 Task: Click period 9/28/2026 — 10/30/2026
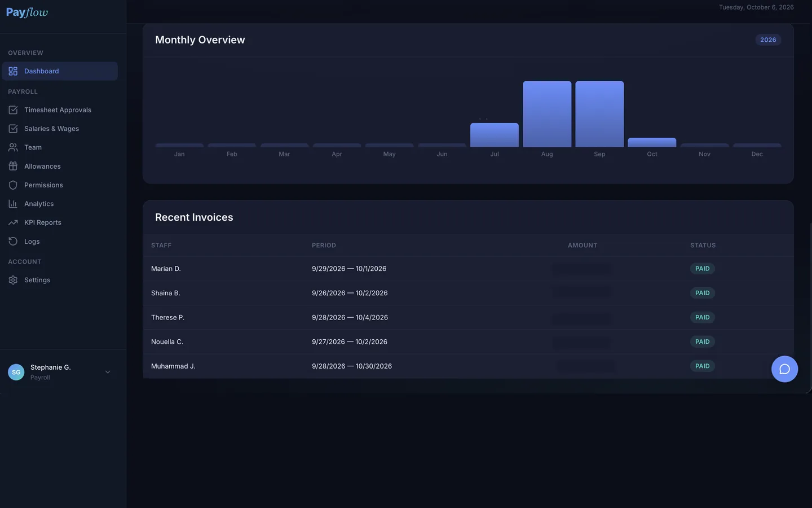[x=352, y=366]
